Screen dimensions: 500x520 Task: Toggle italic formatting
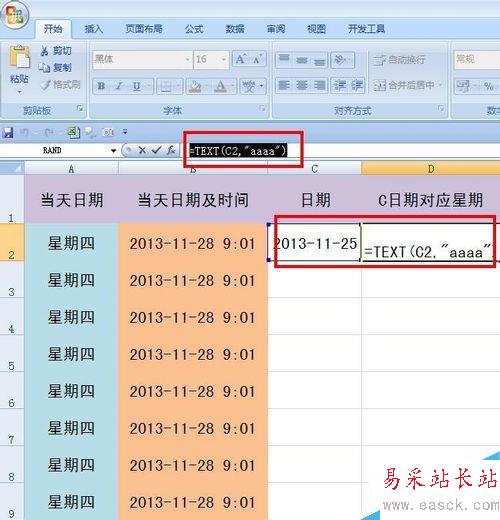[119, 86]
